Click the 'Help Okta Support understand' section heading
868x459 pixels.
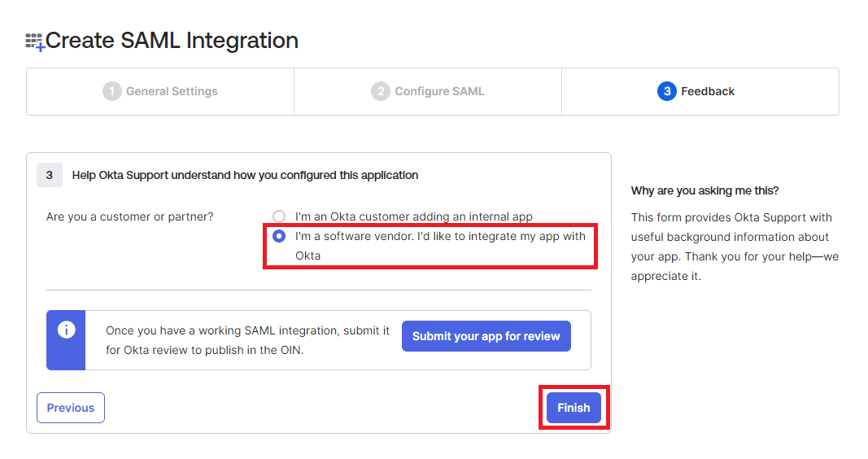click(245, 175)
